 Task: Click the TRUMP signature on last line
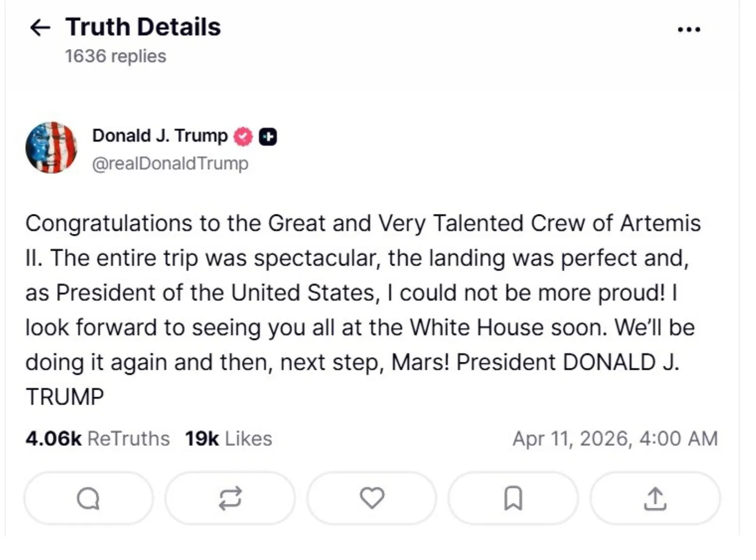[65, 397]
